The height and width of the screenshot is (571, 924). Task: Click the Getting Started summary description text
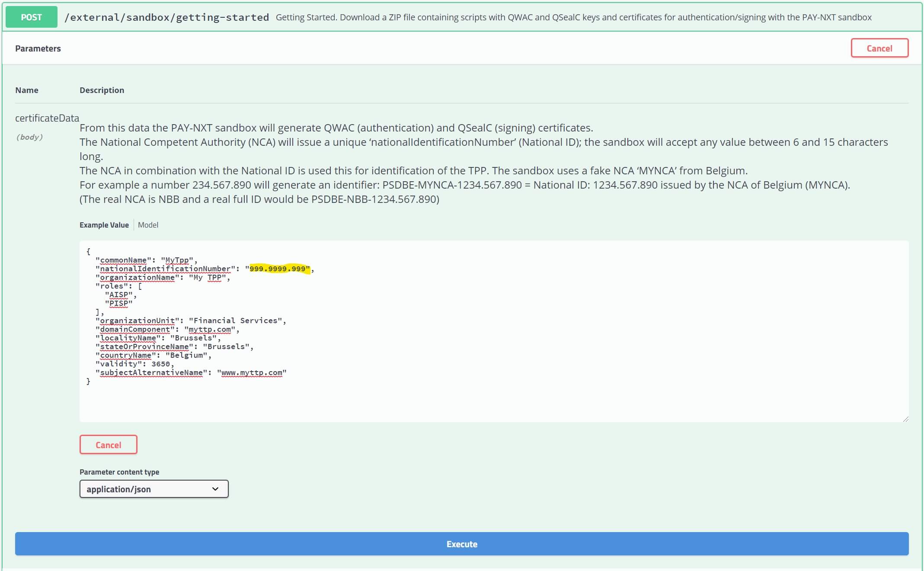[573, 17]
